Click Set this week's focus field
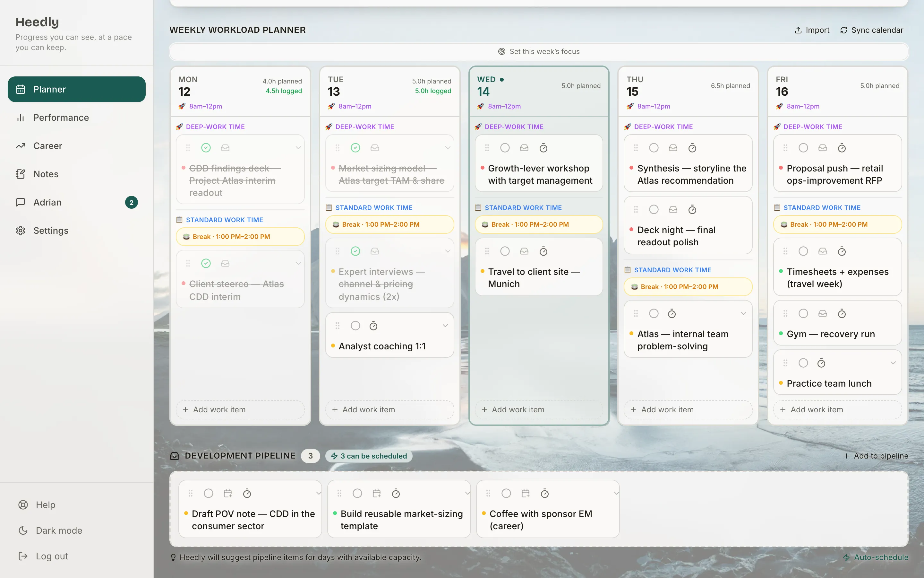This screenshot has height=578, width=924. [x=539, y=52]
